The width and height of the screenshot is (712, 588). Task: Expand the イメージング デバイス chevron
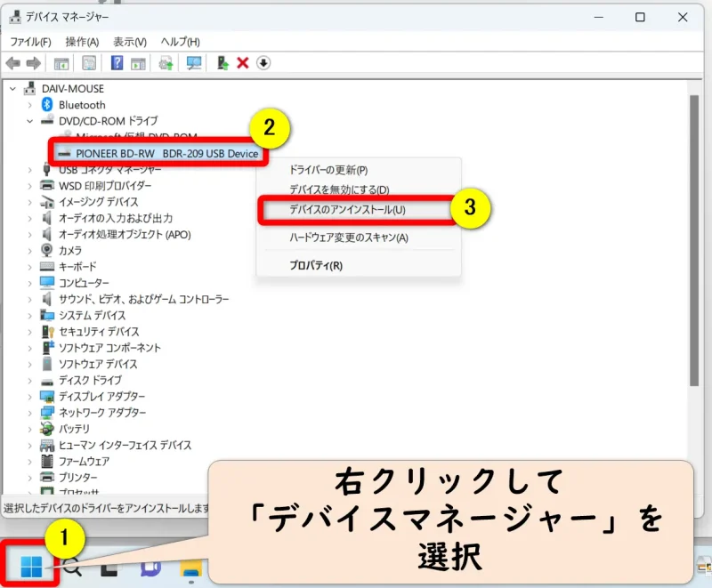click(x=30, y=202)
